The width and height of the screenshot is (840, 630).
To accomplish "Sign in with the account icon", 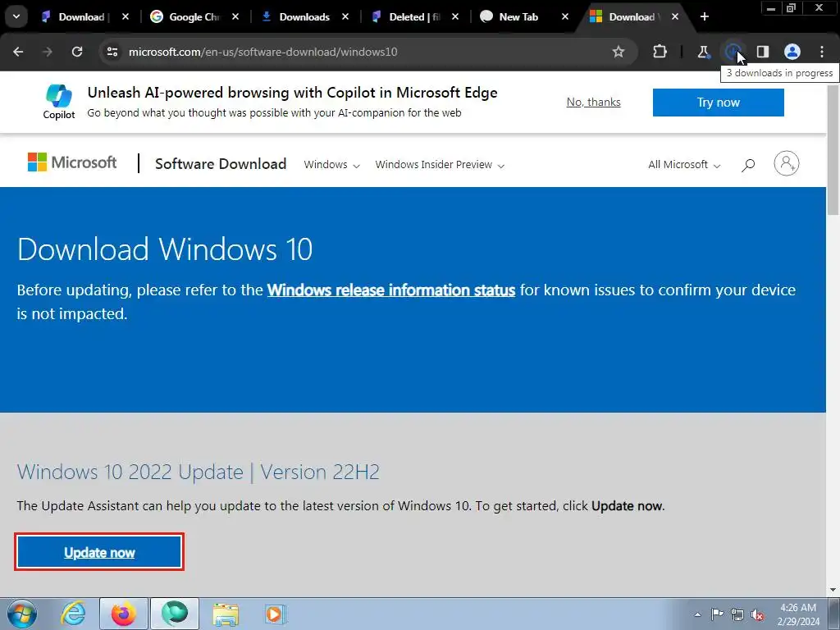I will click(787, 163).
